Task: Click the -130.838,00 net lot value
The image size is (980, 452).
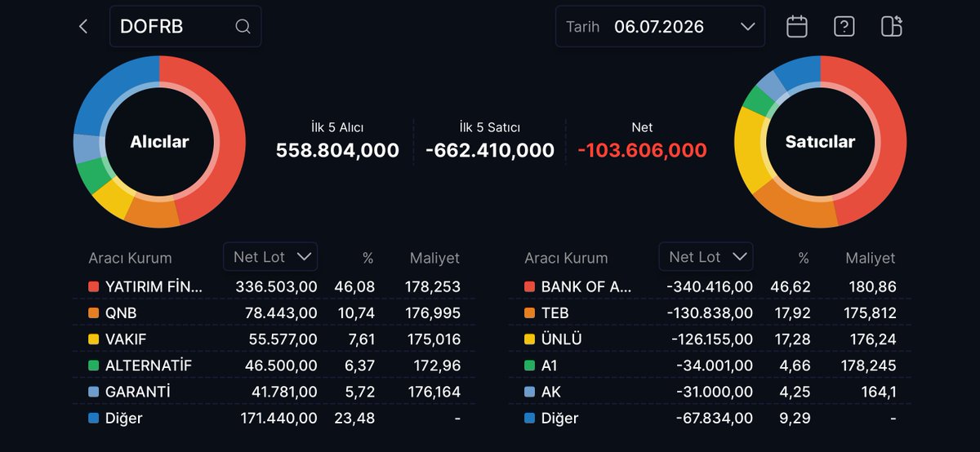Action: pyautogui.click(x=709, y=313)
